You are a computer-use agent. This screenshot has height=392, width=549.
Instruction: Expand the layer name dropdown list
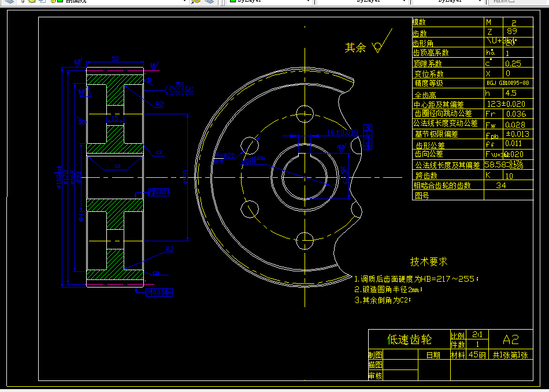(x=184, y=1)
